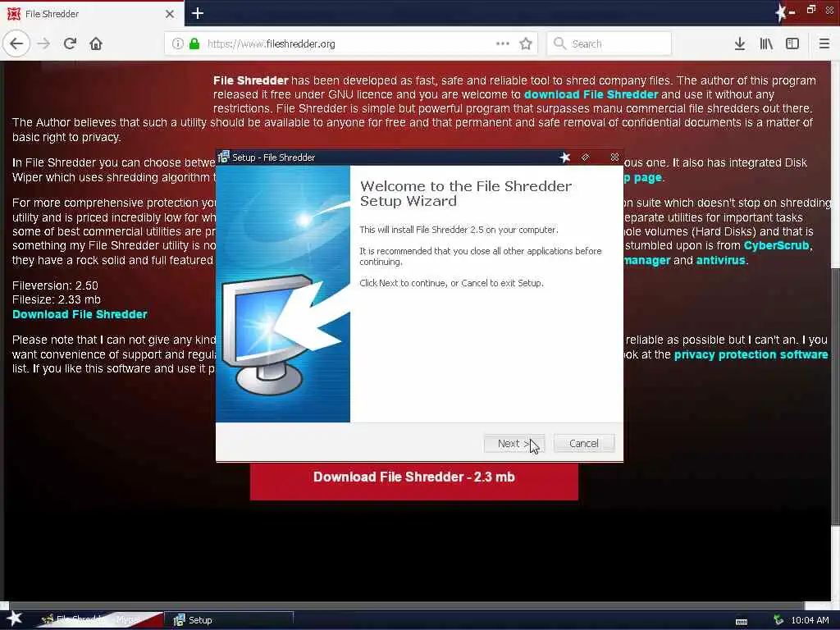
Task: Close the Setup - File Shredder dialog
Action: 614,157
